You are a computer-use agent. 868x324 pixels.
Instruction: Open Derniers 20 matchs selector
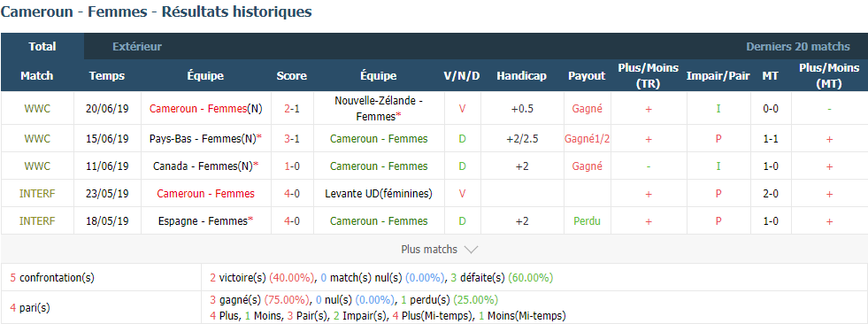(x=798, y=47)
